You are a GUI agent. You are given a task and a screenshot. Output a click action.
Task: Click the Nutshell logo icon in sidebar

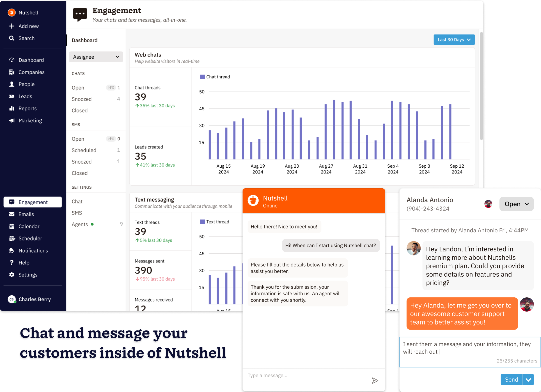(x=11, y=12)
